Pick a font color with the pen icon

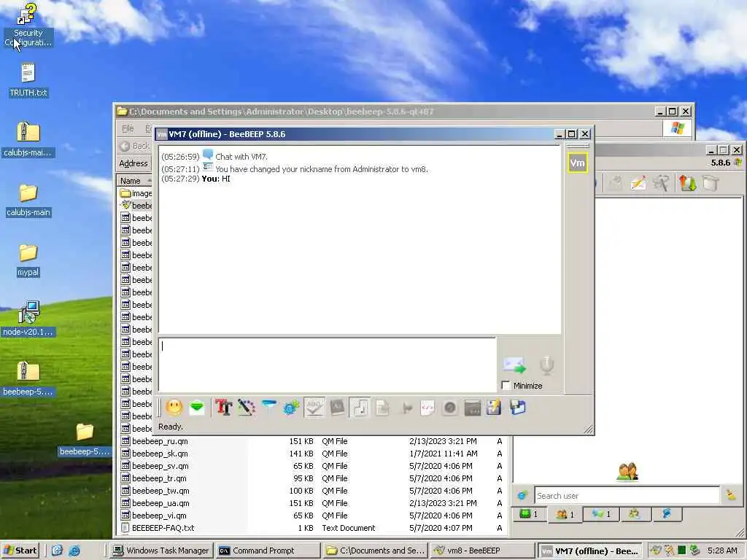(x=247, y=408)
